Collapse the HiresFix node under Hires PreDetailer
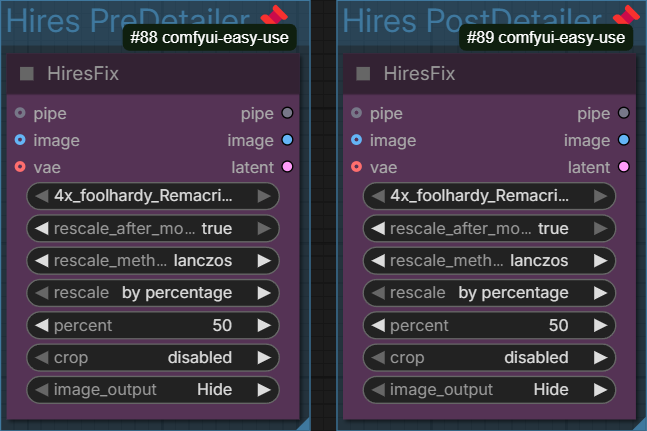 pos(27,74)
